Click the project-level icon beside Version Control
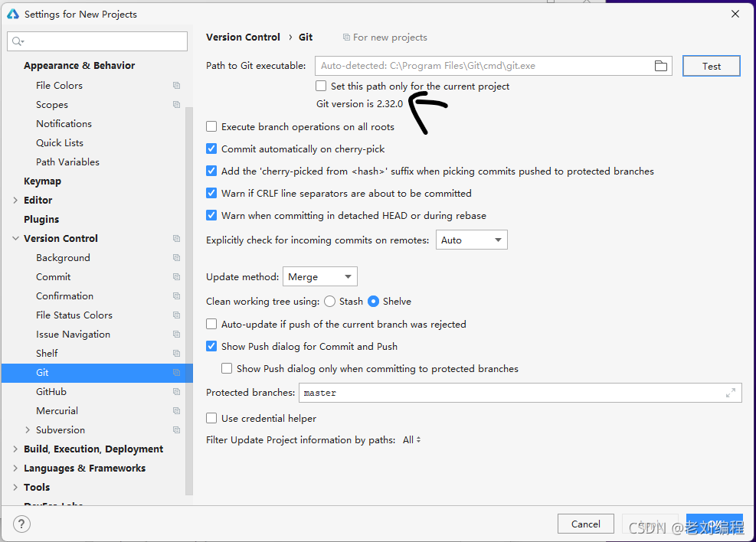The width and height of the screenshot is (756, 542). (176, 239)
